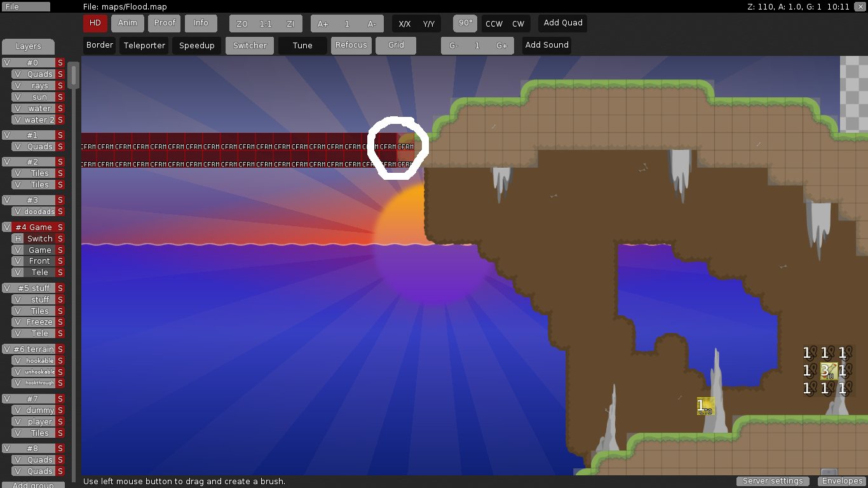
Task: Click the ZI zoom in button
Action: coord(290,24)
